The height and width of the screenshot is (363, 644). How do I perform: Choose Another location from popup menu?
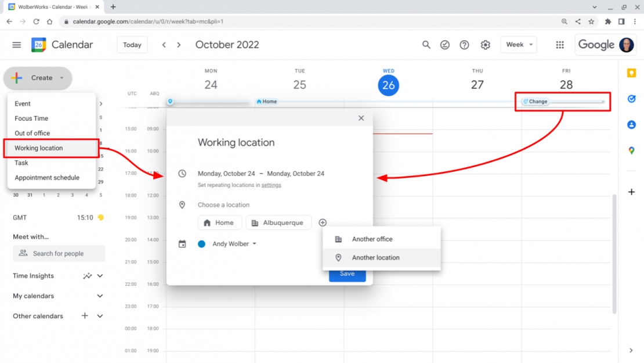point(375,258)
